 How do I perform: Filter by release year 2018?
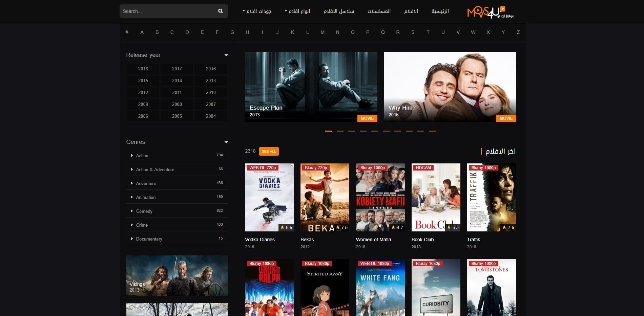(143, 69)
